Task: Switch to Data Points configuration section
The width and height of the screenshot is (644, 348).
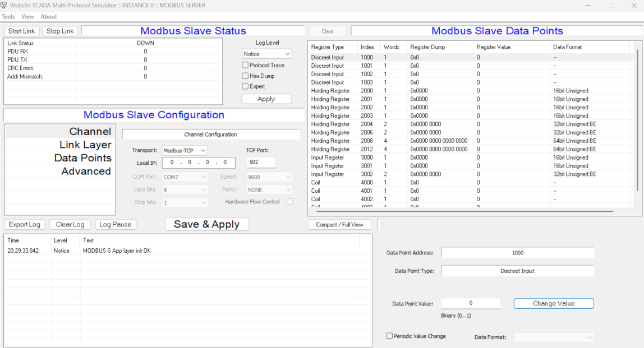Action: pyautogui.click(x=82, y=158)
